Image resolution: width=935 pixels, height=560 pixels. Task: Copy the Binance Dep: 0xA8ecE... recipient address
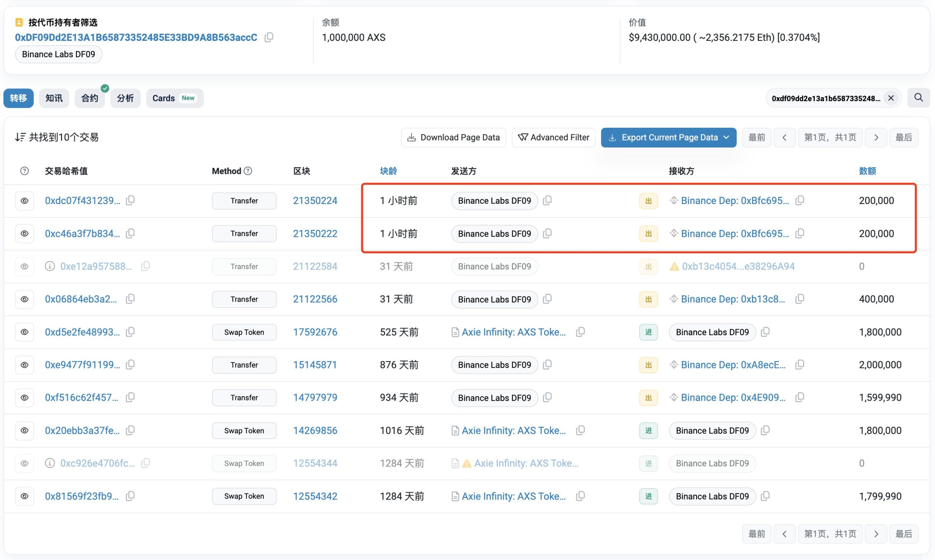(x=799, y=365)
